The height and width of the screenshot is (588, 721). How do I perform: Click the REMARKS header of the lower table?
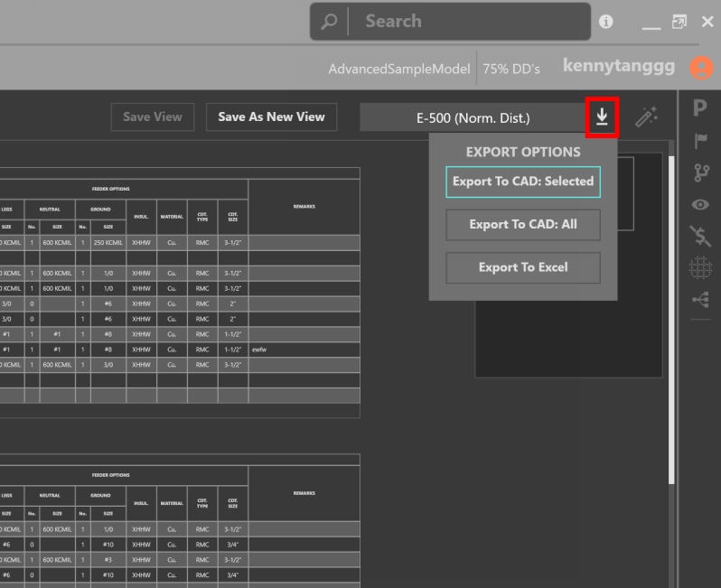(304, 493)
